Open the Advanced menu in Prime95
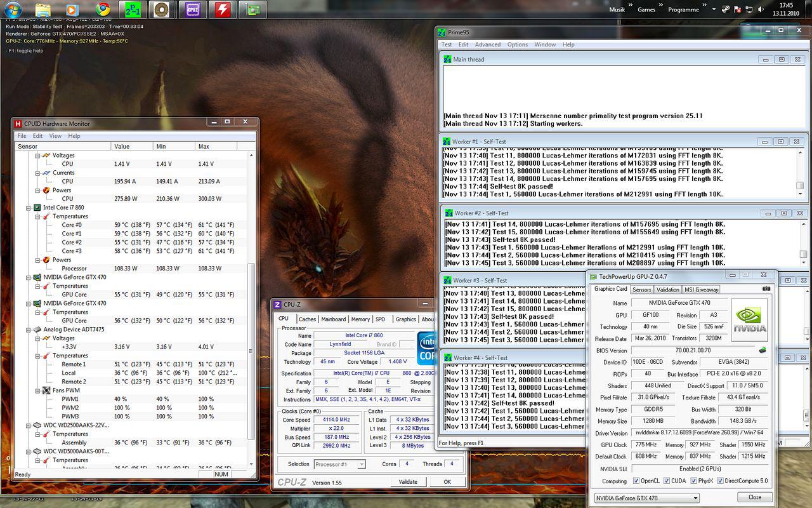The height and width of the screenshot is (508, 812). [487, 44]
